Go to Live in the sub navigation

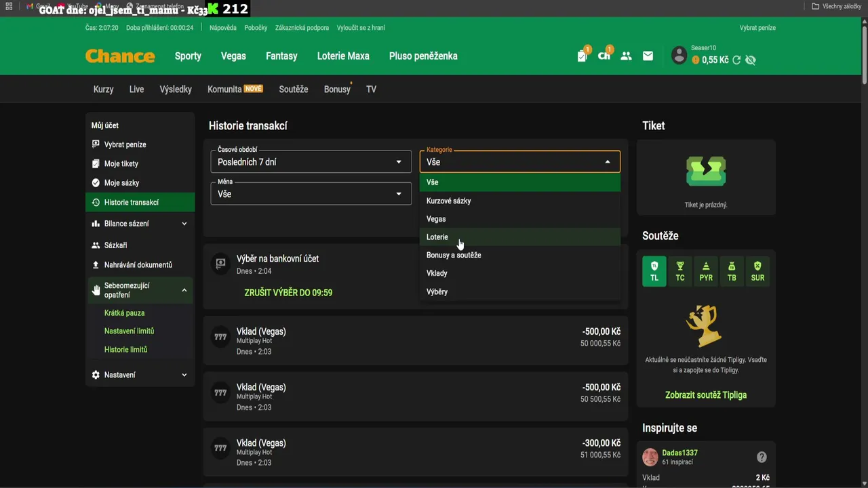tap(136, 89)
